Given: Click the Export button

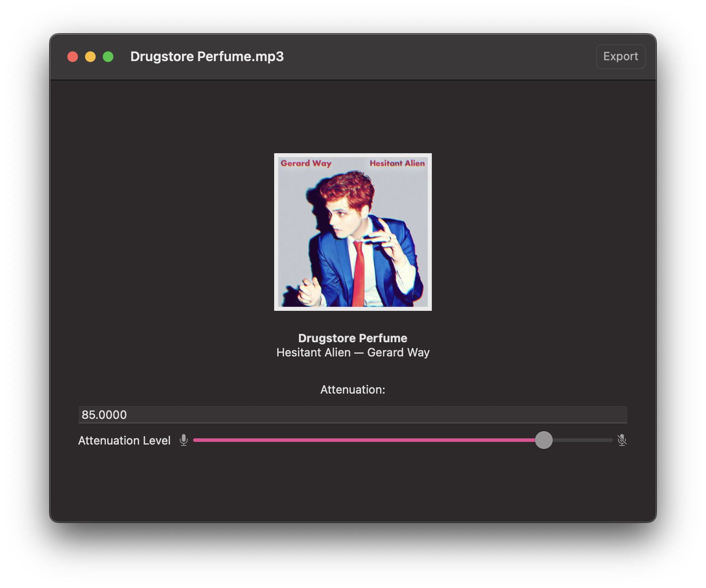Looking at the screenshot, I should click(621, 57).
